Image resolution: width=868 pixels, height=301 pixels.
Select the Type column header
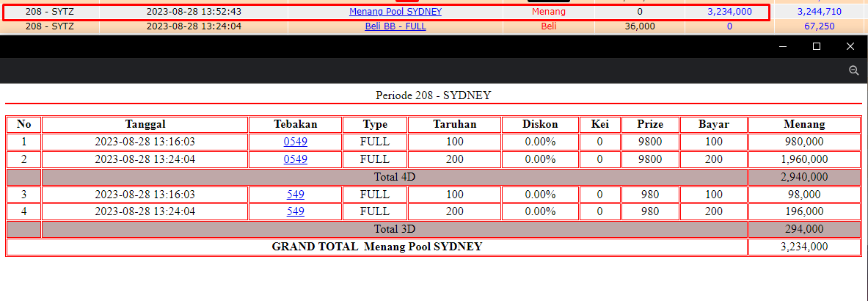pyautogui.click(x=376, y=125)
